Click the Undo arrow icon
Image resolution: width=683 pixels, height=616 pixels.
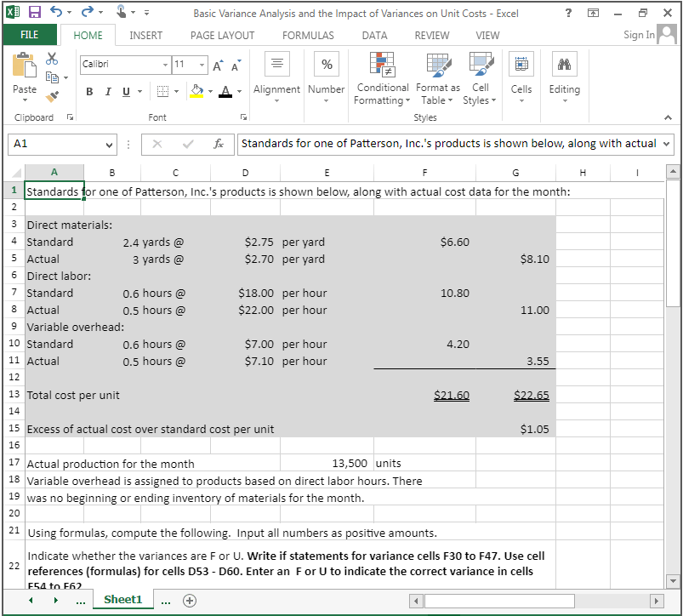tap(56, 12)
